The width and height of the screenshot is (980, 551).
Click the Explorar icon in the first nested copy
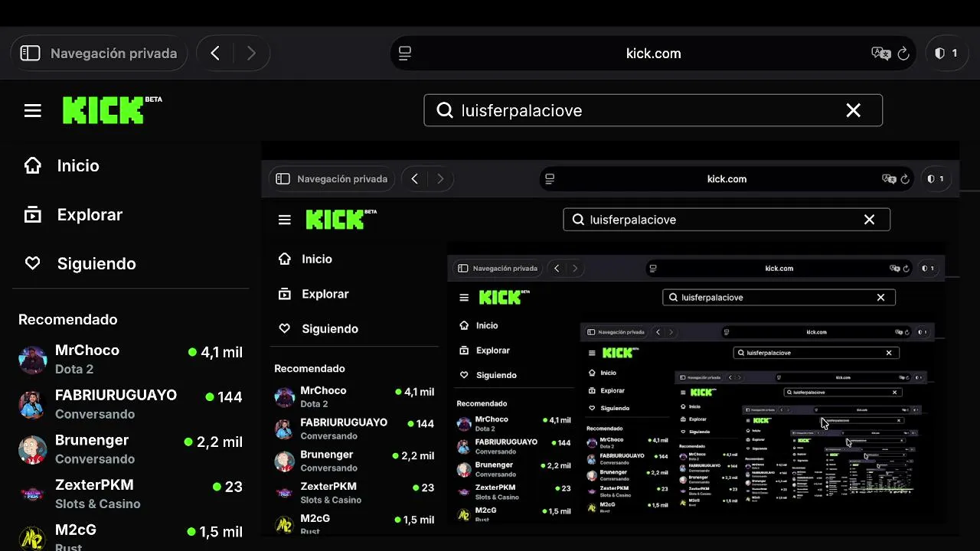pyautogui.click(x=285, y=294)
